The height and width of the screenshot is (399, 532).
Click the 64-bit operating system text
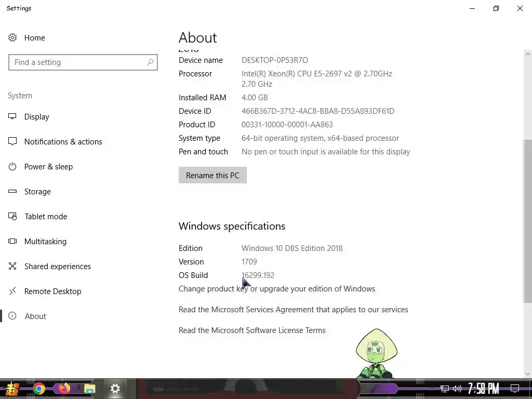click(x=320, y=138)
